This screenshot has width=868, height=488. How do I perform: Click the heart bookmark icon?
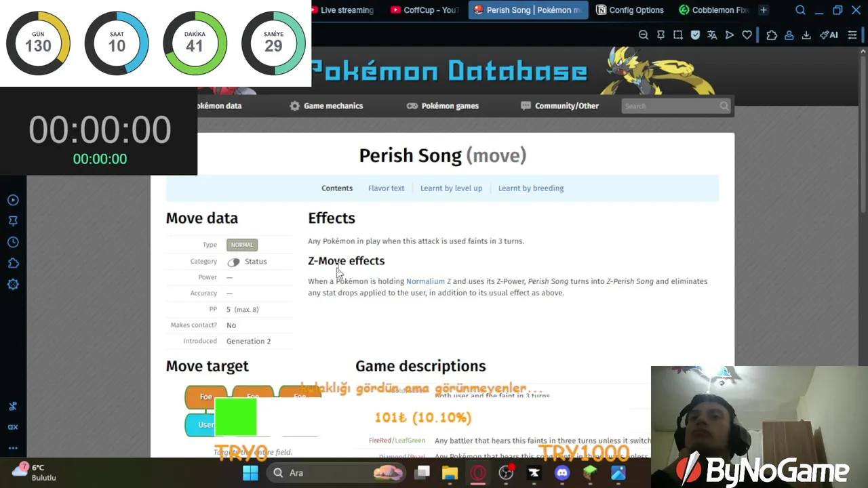tap(747, 35)
